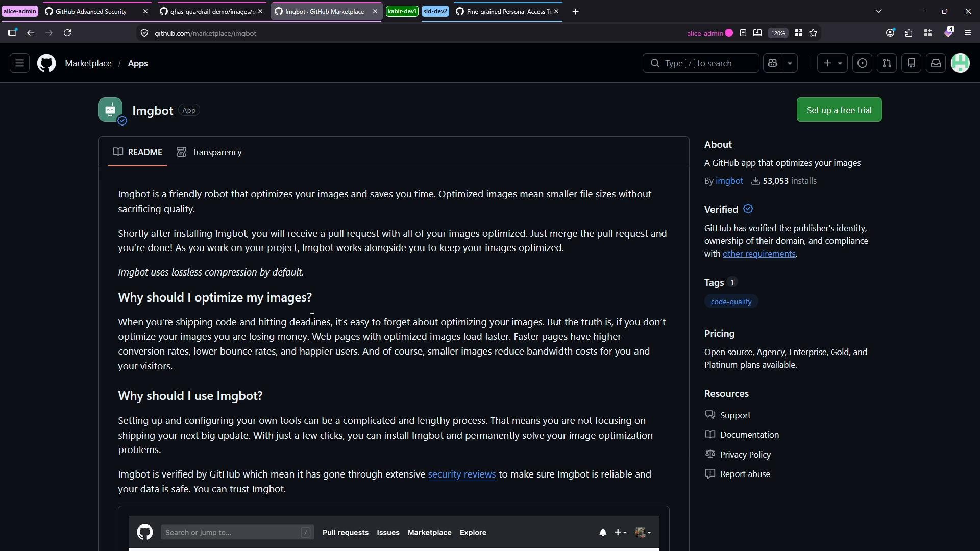Viewport: 980px width, 551px height.
Task: Toggle reader view icon in address bar
Action: click(x=743, y=33)
